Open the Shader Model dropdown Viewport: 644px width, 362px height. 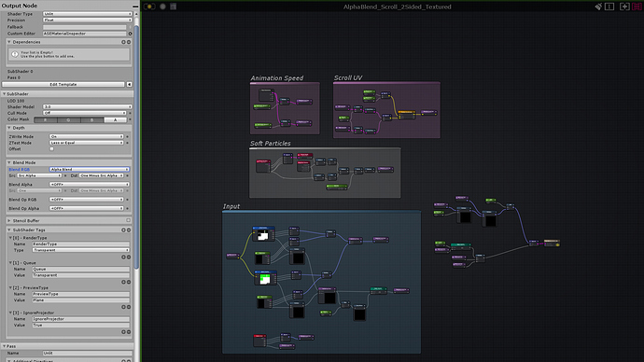88,106
